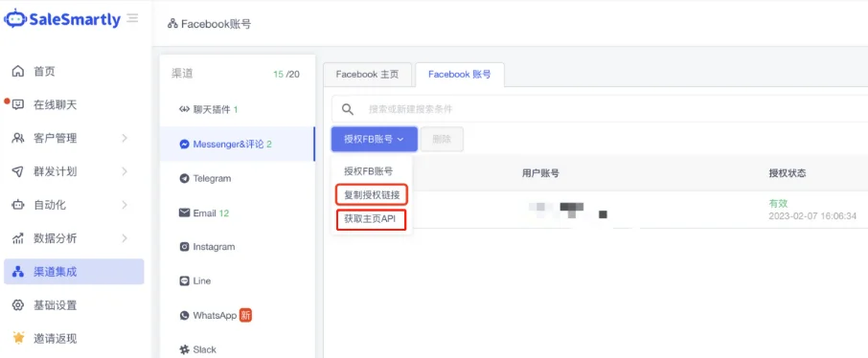The width and height of the screenshot is (868, 358).
Task: Click the gear icon beside 基础设置
Action: (x=18, y=305)
